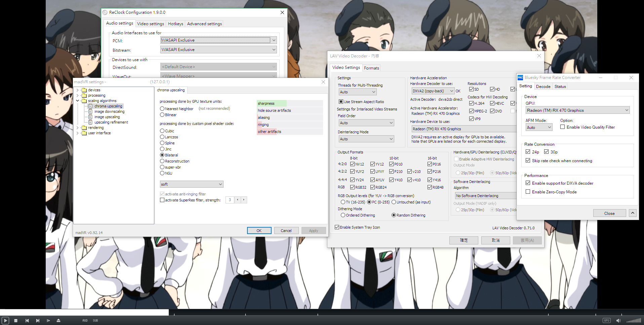Viewport: 644px width, 325px height.
Task: Adjust the player volume bar
Action: [634, 321]
